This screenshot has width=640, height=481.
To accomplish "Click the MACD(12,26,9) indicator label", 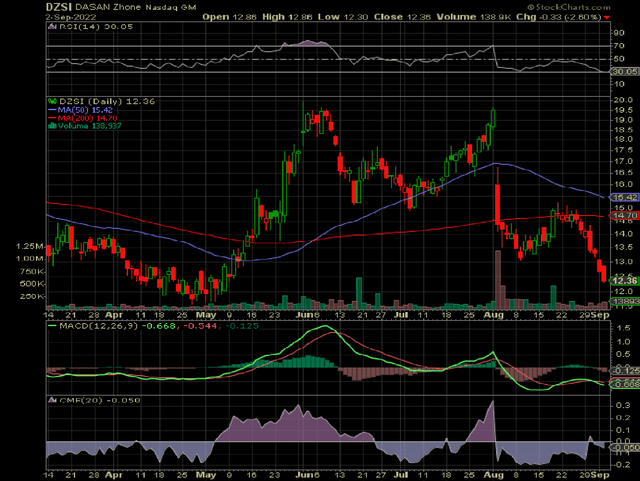I will (x=98, y=326).
